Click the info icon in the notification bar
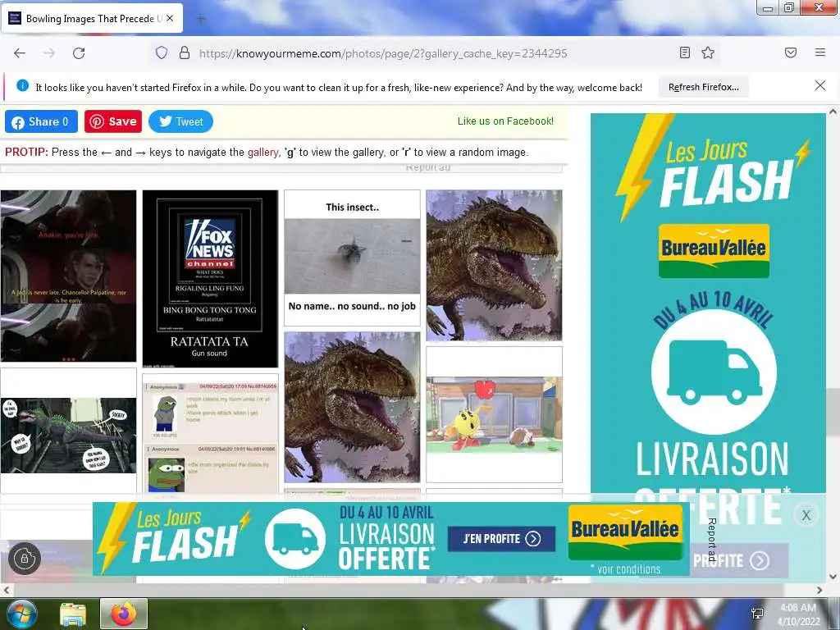 (22, 85)
